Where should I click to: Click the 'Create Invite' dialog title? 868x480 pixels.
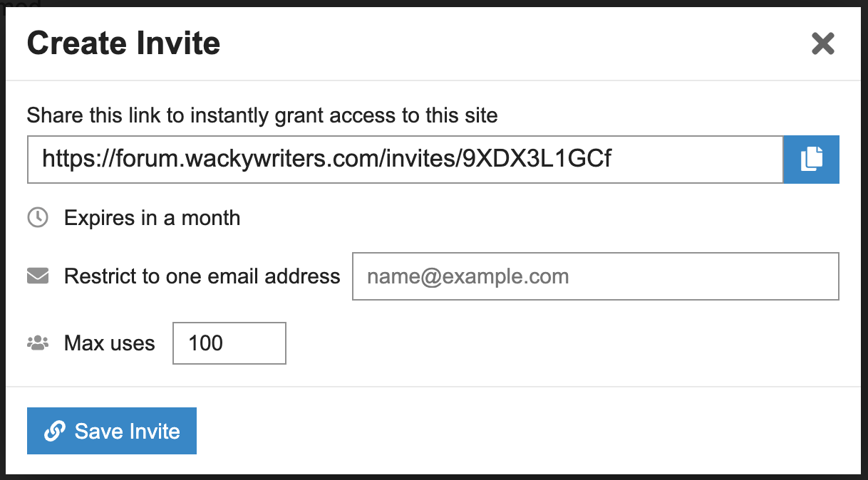click(x=123, y=43)
